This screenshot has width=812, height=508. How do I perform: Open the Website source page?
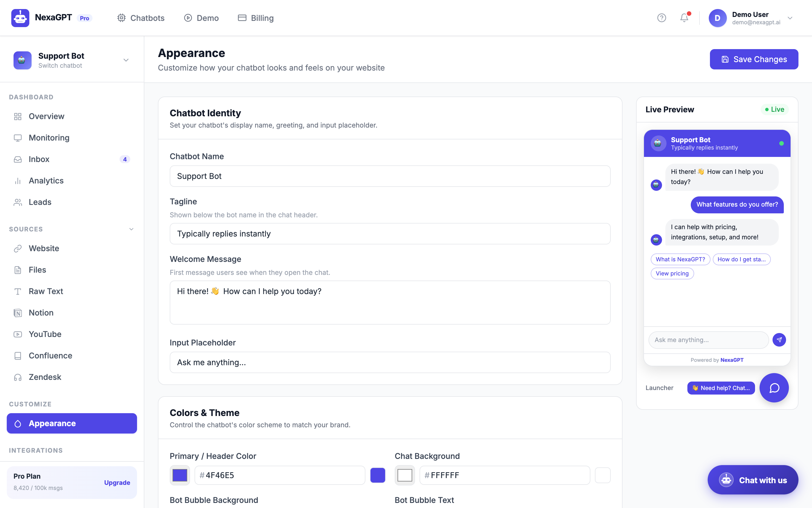coord(72,248)
